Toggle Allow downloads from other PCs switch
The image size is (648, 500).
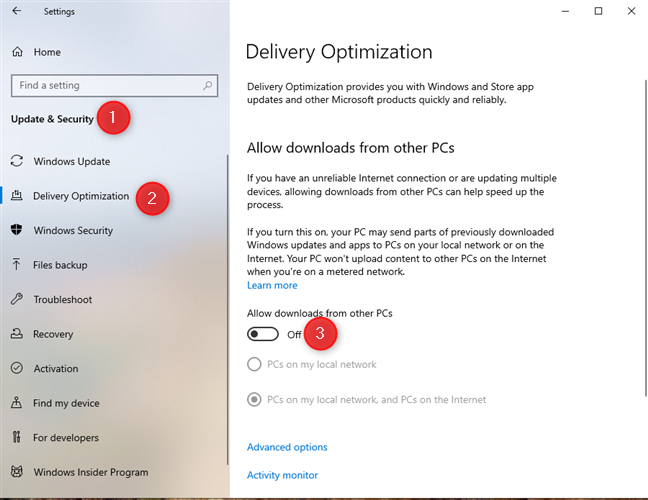263,334
